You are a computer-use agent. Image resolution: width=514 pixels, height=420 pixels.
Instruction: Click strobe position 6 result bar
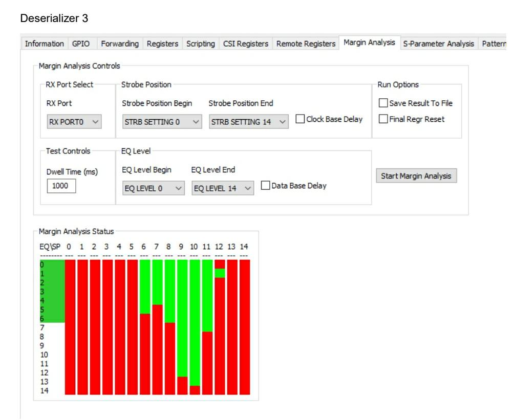(145, 327)
